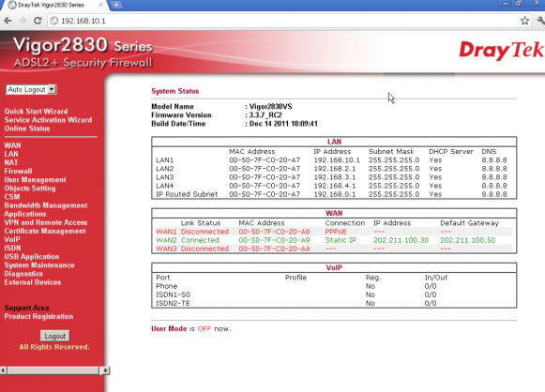Click the Static IP connection text
545x392 pixels.
pyautogui.click(x=341, y=240)
